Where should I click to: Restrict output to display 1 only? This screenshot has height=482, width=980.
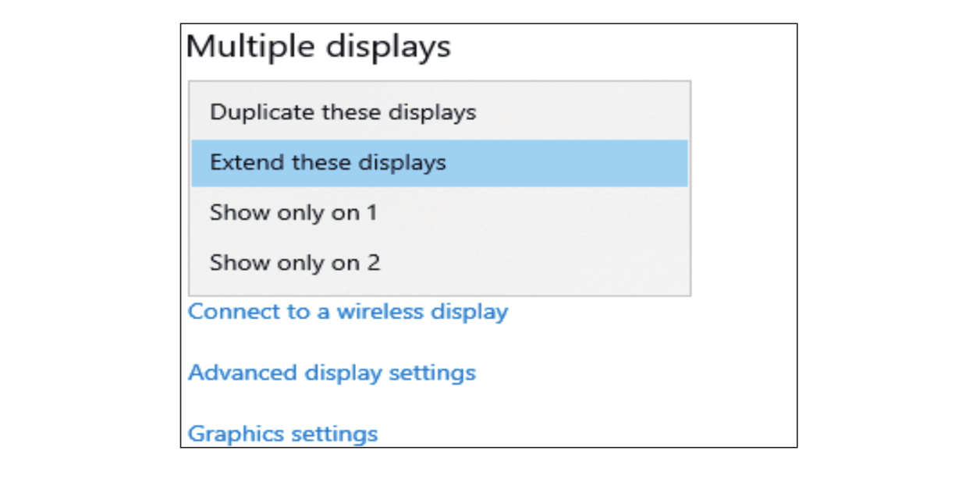[293, 213]
